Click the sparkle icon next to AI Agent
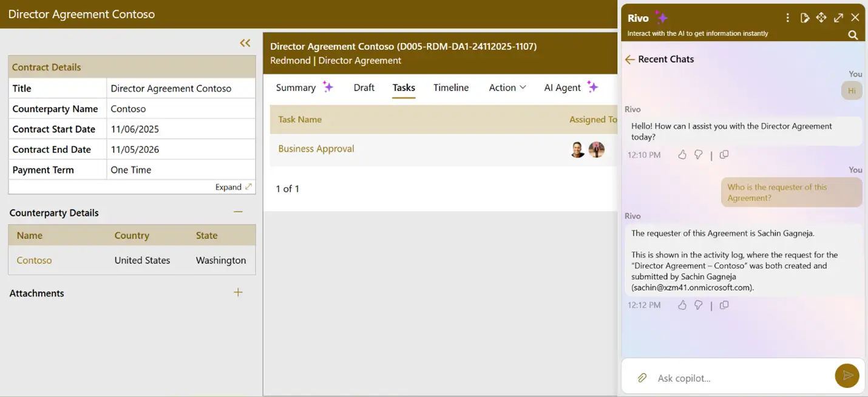 [592, 87]
